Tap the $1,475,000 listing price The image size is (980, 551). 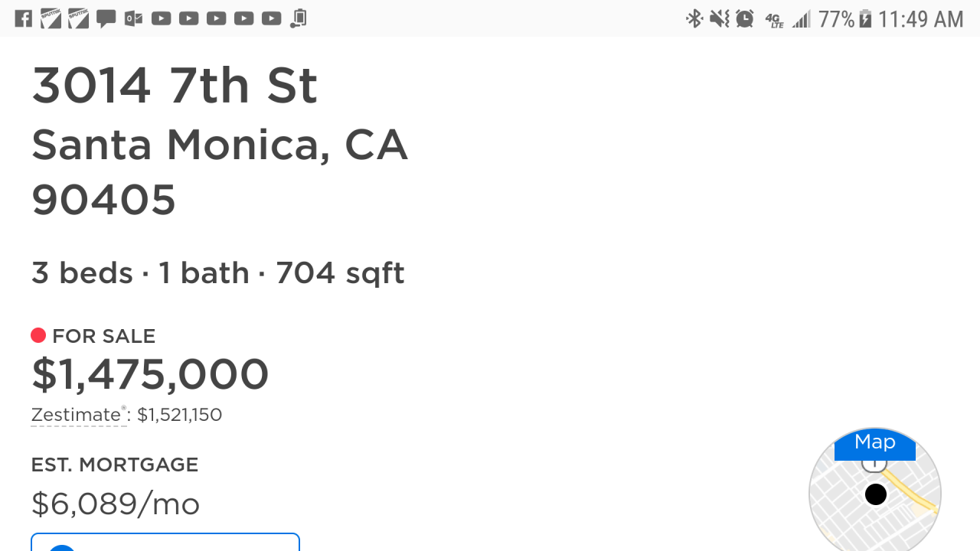(150, 374)
